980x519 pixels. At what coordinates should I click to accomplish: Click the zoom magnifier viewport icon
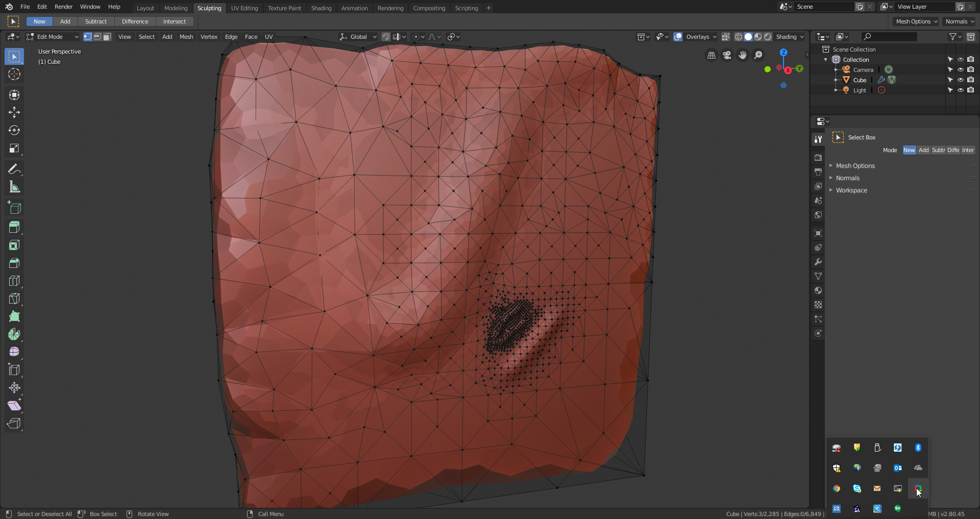click(x=758, y=55)
